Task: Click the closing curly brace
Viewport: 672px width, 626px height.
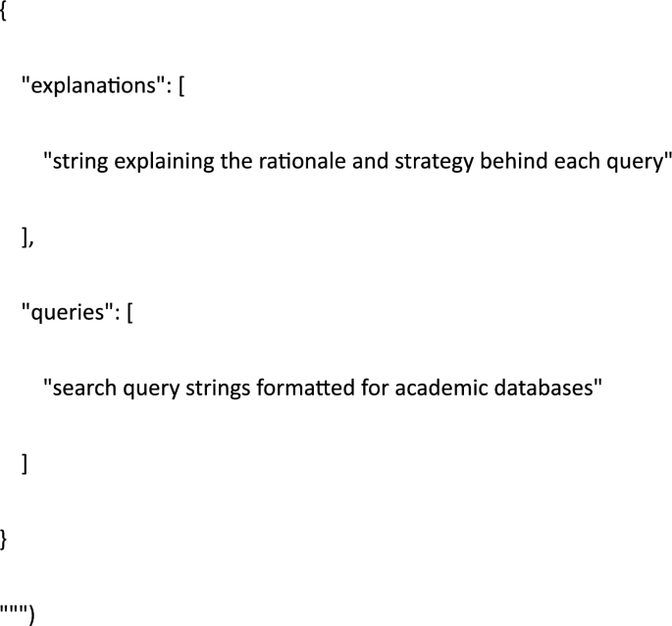Action: (x=3, y=539)
